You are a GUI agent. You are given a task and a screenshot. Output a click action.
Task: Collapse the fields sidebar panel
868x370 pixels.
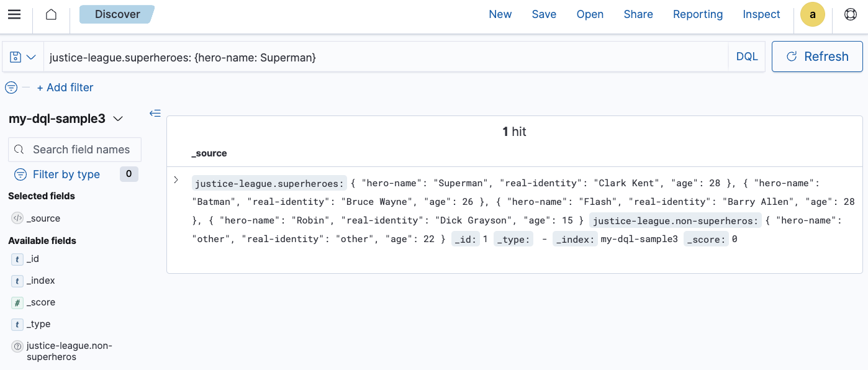coord(155,113)
